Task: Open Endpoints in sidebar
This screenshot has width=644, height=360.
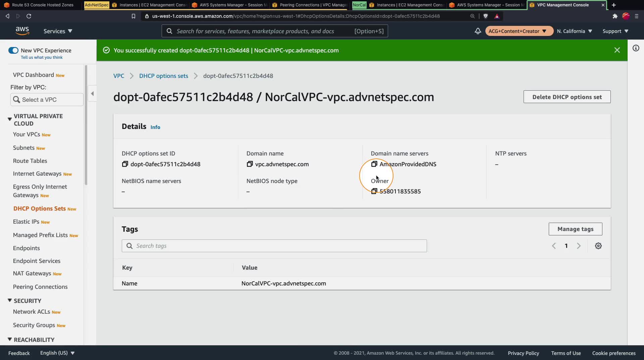Action: 26,248
